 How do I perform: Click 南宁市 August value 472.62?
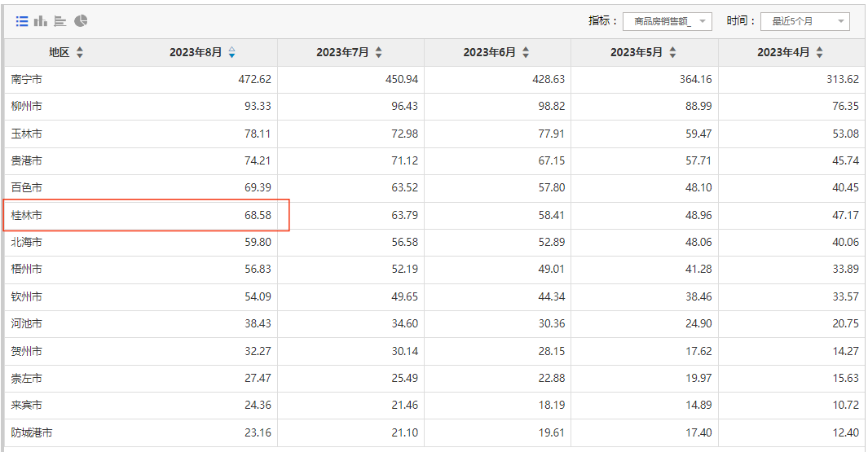coord(254,80)
